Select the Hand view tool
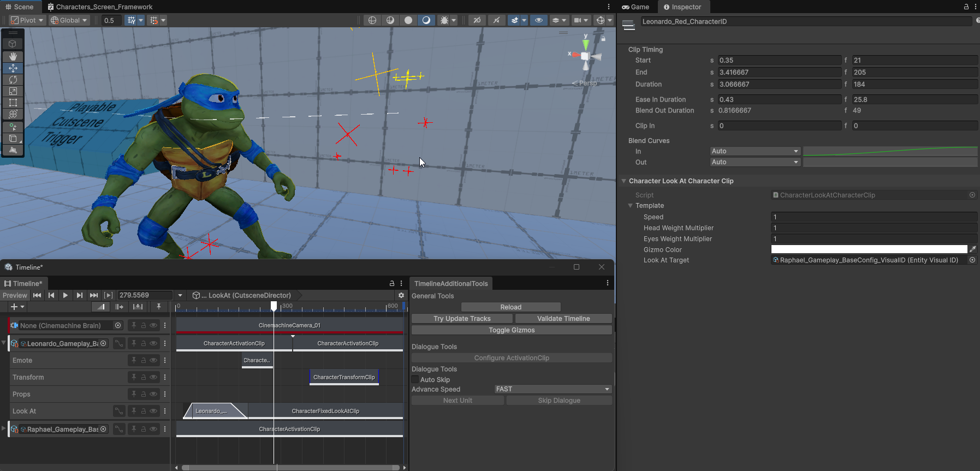 coord(13,57)
